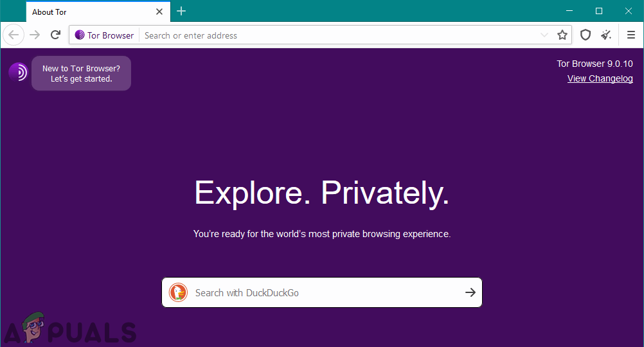The width and height of the screenshot is (644, 347).
Task: Open the New to Tor Browser onboarding bubble
Action: click(x=82, y=73)
